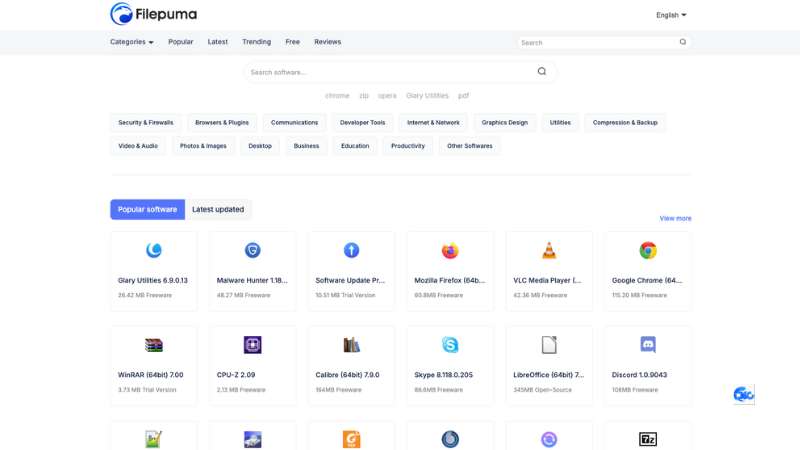Open Desktop category button
This screenshot has height=450, width=800.
tap(260, 146)
